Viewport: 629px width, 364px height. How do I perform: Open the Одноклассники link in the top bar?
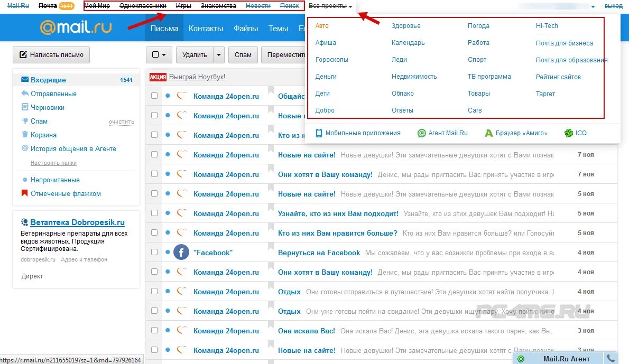143,6
